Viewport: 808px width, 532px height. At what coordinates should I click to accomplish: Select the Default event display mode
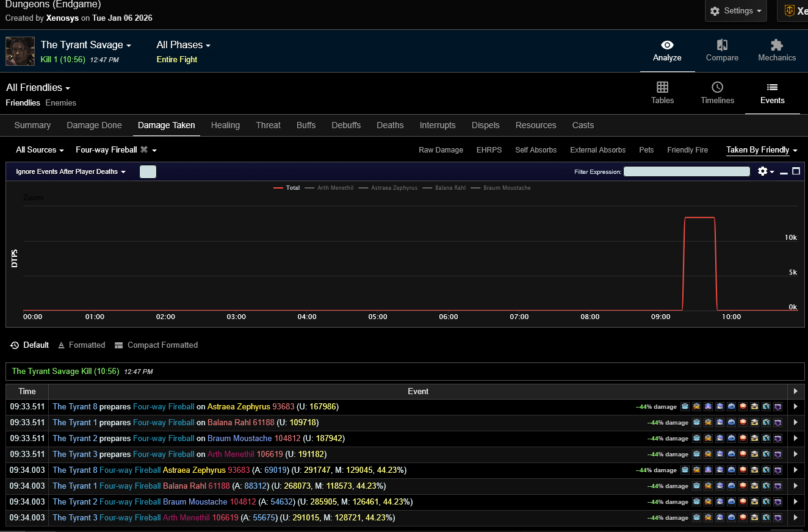pos(30,345)
